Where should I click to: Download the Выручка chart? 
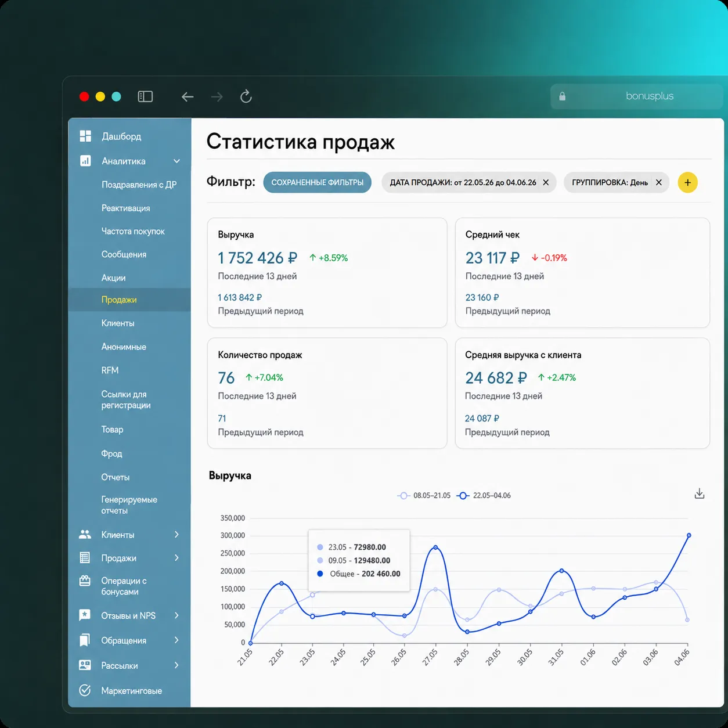(x=700, y=494)
